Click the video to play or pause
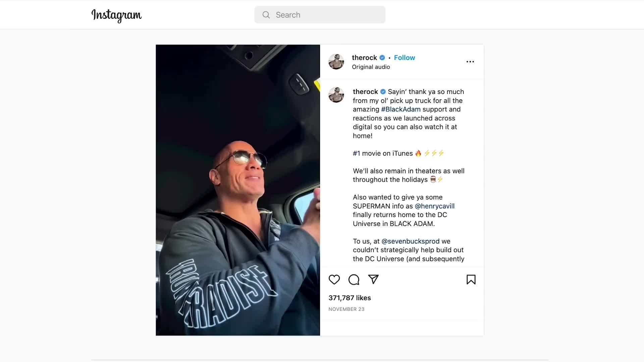Image resolution: width=644 pixels, height=362 pixels. click(238, 190)
